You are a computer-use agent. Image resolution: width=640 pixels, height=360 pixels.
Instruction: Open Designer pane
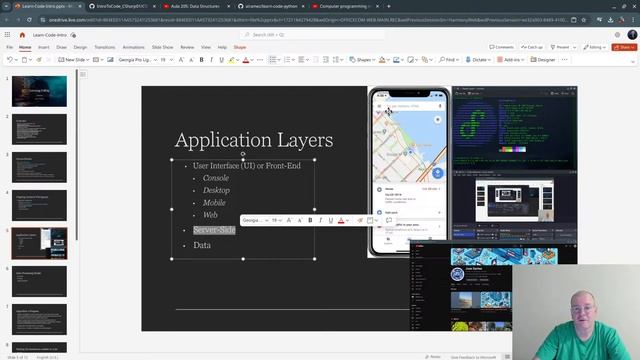[x=543, y=60]
